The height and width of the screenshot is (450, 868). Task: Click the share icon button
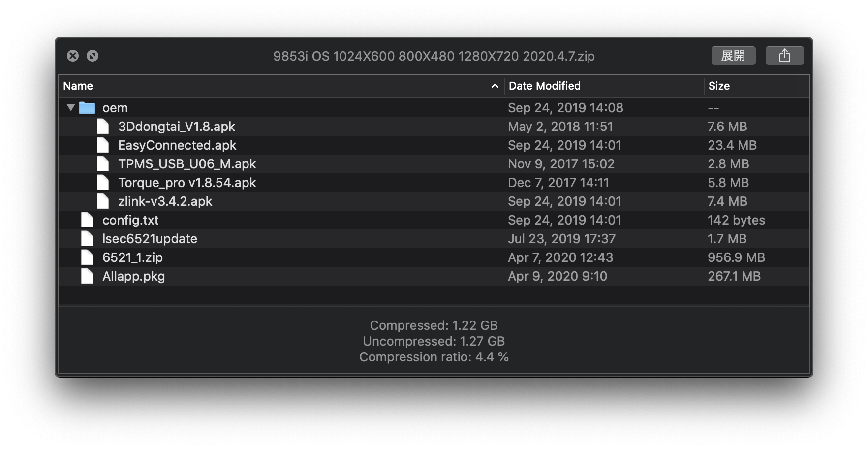(784, 56)
